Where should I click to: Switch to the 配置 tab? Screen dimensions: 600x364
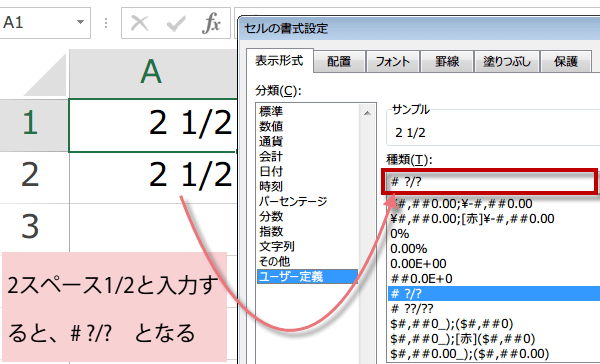point(339,62)
